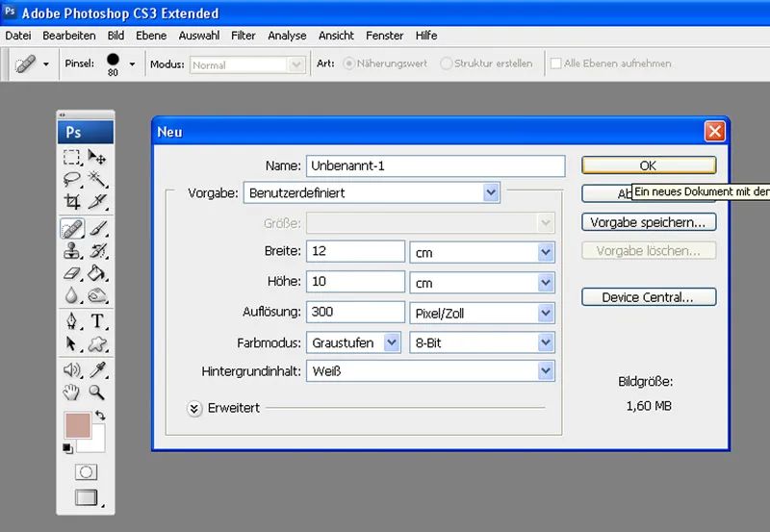The image size is (770, 532).
Task: Select the Lasso tool
Action: tap(71, 179)
